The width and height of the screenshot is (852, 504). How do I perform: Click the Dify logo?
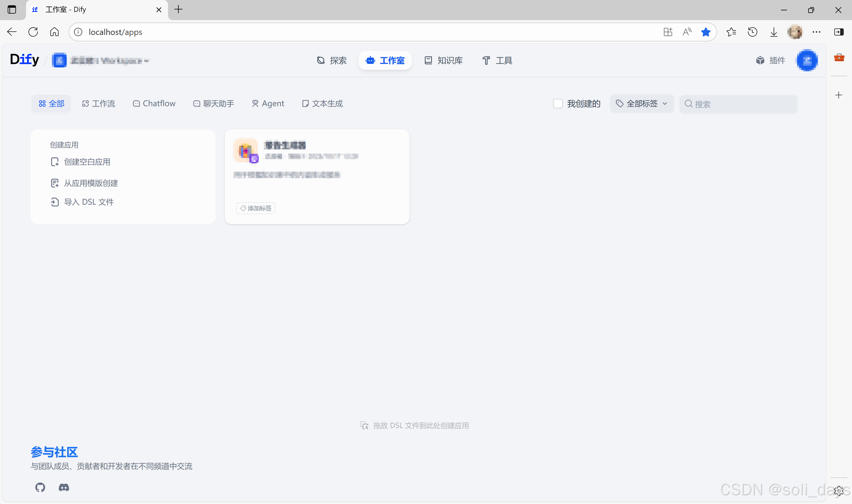coord(25,60)
